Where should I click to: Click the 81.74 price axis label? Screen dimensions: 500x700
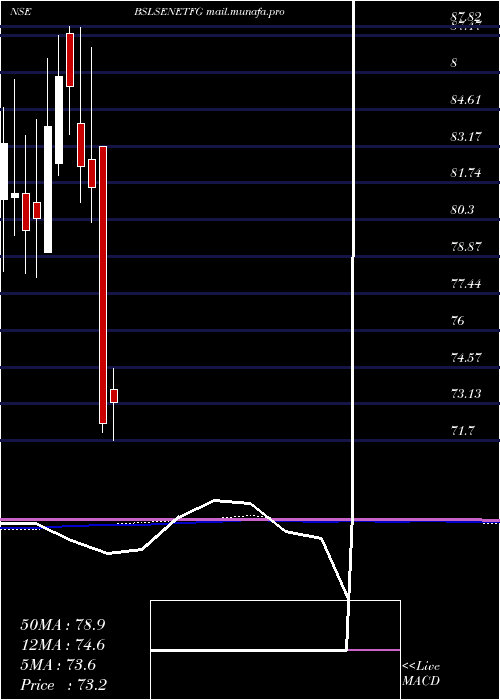[466, 173]
